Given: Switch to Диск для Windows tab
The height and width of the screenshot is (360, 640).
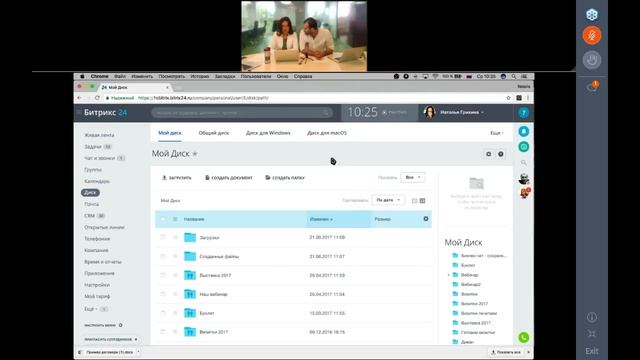Looking at the screenshot, I should coord(268,133).
